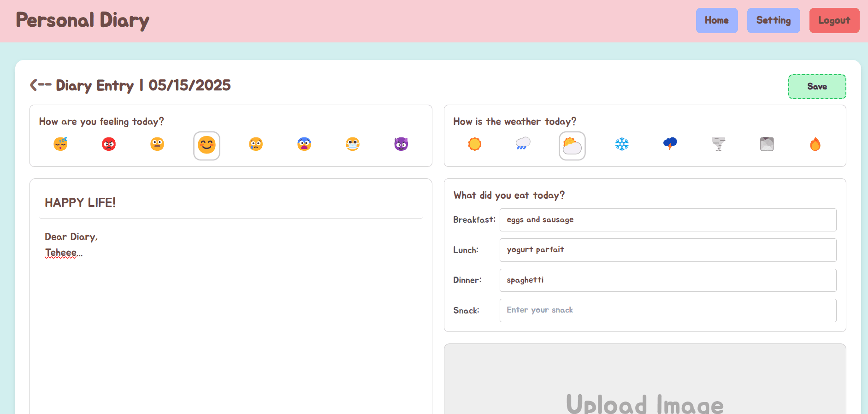Image resolution: width=868 pixels, height=414 pixels.
Task: Click the Diary Entry date 05/15/2025 heading
Action: pyautogui.click(x=143, y=85)
